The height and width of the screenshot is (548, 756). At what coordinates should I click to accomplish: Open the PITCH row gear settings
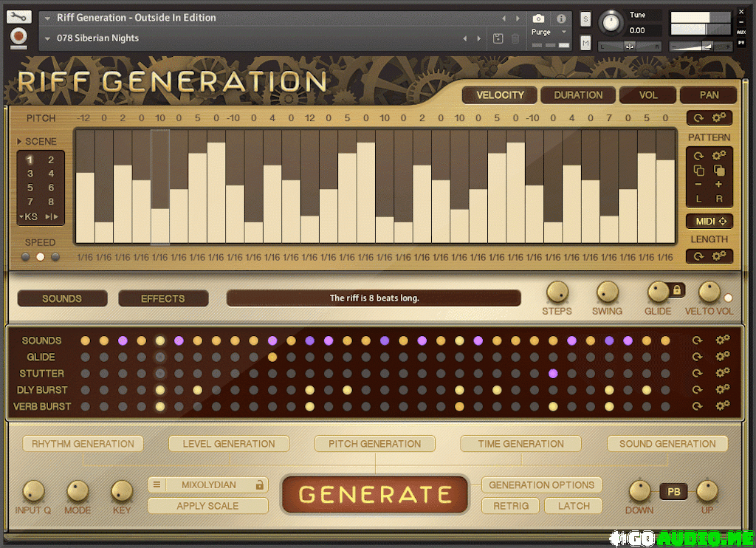(719, 117)
